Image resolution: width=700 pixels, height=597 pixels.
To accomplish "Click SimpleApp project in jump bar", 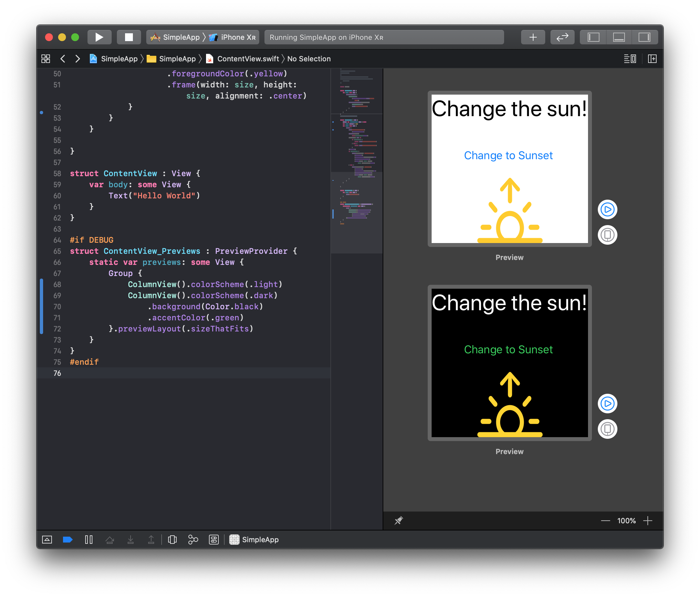I will (x=114, y=59).
